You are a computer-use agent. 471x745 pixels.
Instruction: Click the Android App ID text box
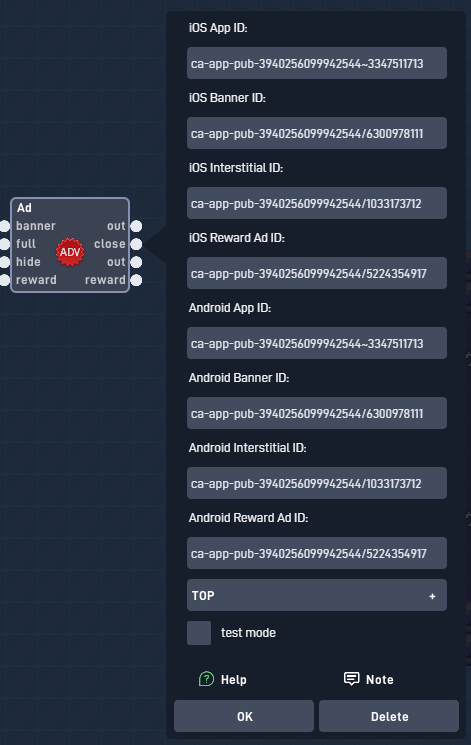click(x=317, y=343)
